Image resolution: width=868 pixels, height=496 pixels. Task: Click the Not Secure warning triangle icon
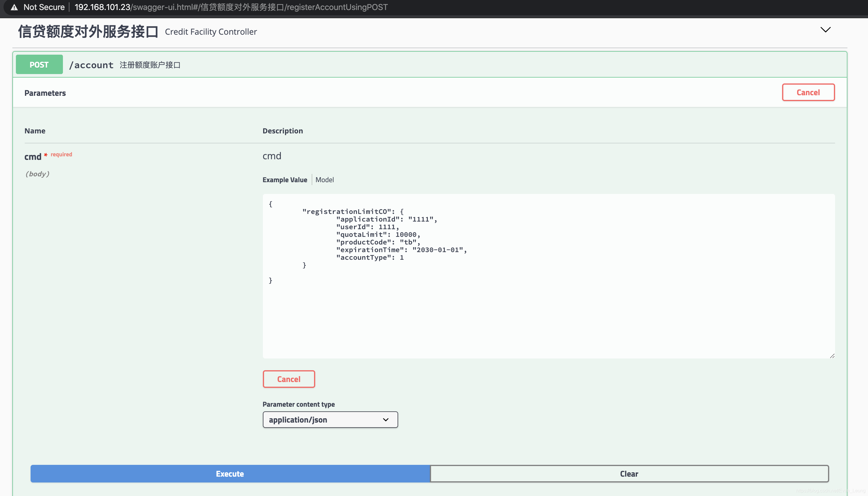(14, 7)
